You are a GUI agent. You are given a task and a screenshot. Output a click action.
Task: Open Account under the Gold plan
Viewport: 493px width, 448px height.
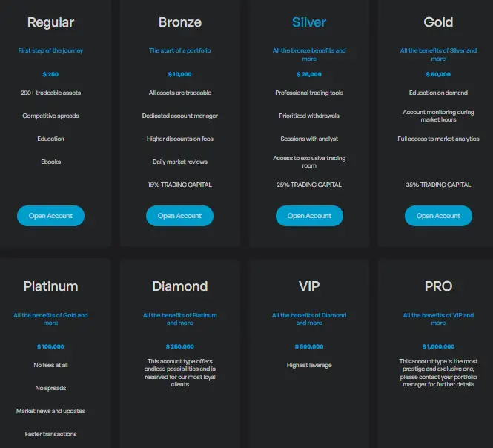click(438, 216)
